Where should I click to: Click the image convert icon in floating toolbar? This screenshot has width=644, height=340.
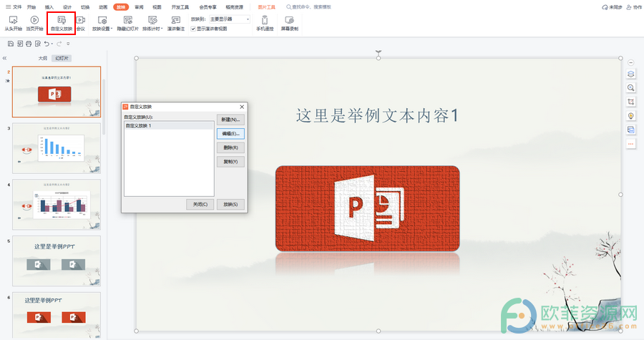pyautogui.click(x=631, y=130)
